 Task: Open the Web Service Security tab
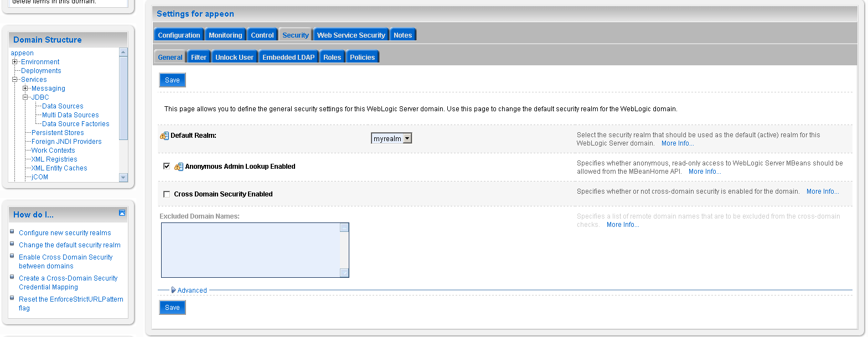(x=351, y=35)
